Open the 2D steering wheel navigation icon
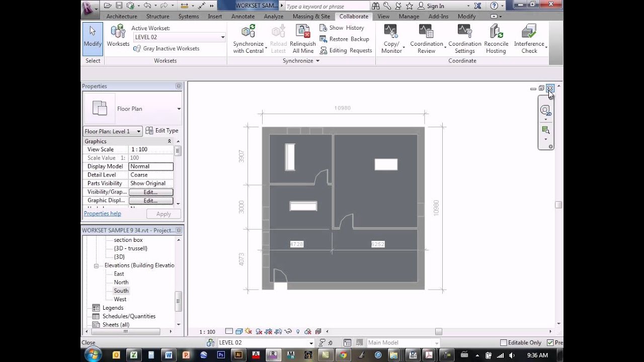 (x=545, y=110)
